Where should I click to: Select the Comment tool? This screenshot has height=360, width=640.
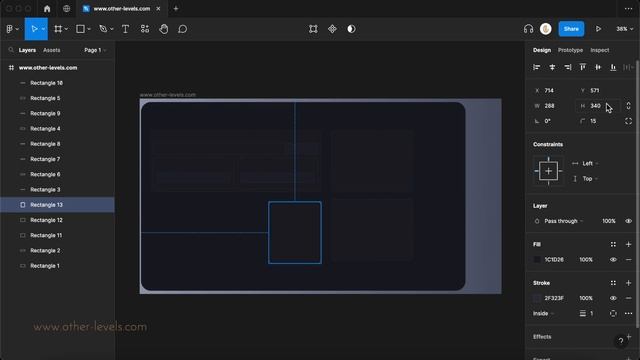tap(182, 29)
